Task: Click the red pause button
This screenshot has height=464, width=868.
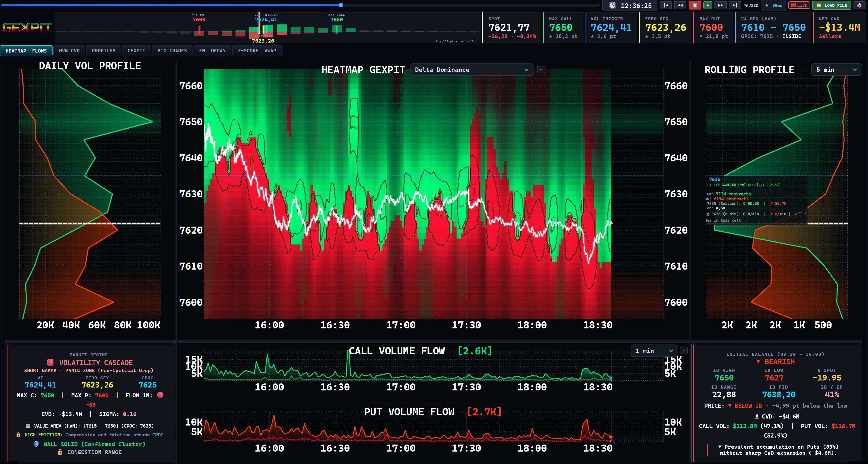Action: (695, 5)
